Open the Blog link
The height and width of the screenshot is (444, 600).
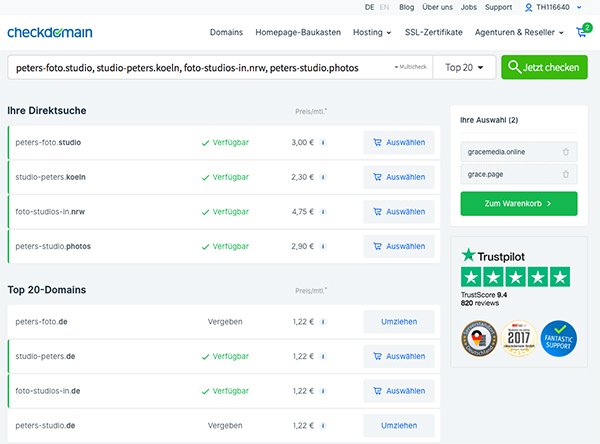pos(406,7)
